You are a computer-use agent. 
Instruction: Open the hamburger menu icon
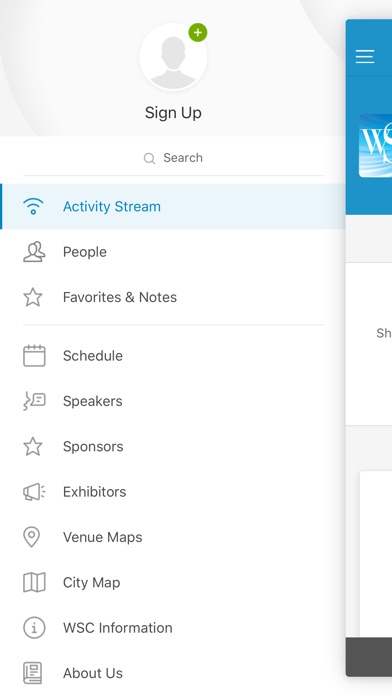(365, 56)
